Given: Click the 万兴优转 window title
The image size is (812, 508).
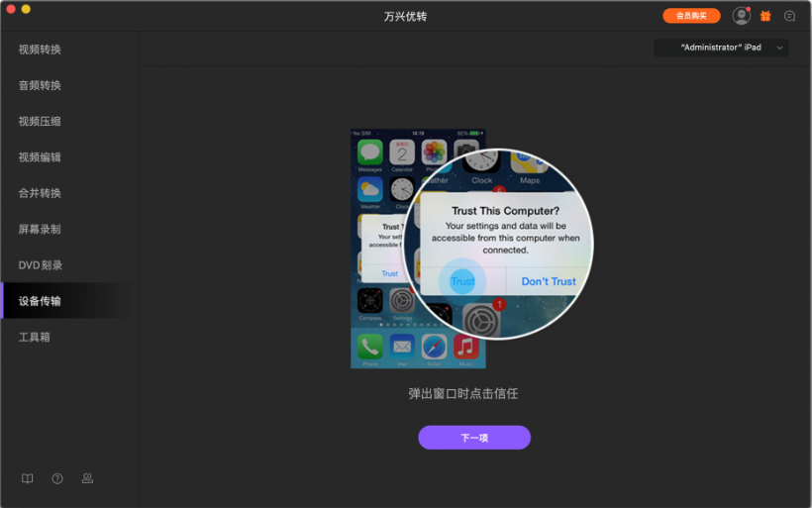Looking at the screenshot, I should click(x=405, y=17).
